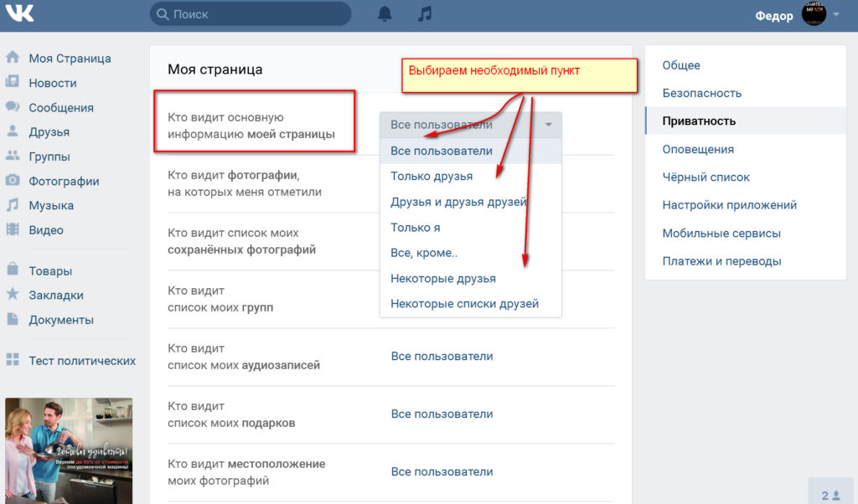
Task: Go to Моя Страница link
Action: 70,59
